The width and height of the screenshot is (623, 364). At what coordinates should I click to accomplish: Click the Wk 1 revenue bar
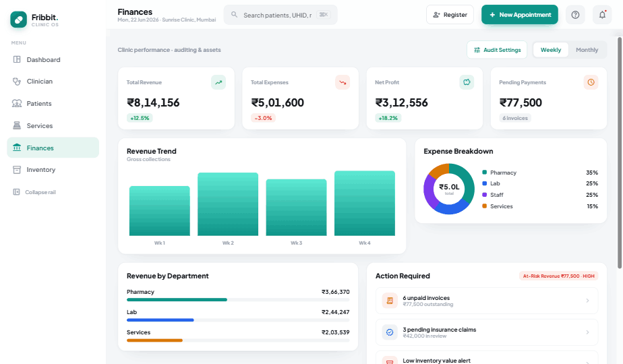tap(160, 211)
